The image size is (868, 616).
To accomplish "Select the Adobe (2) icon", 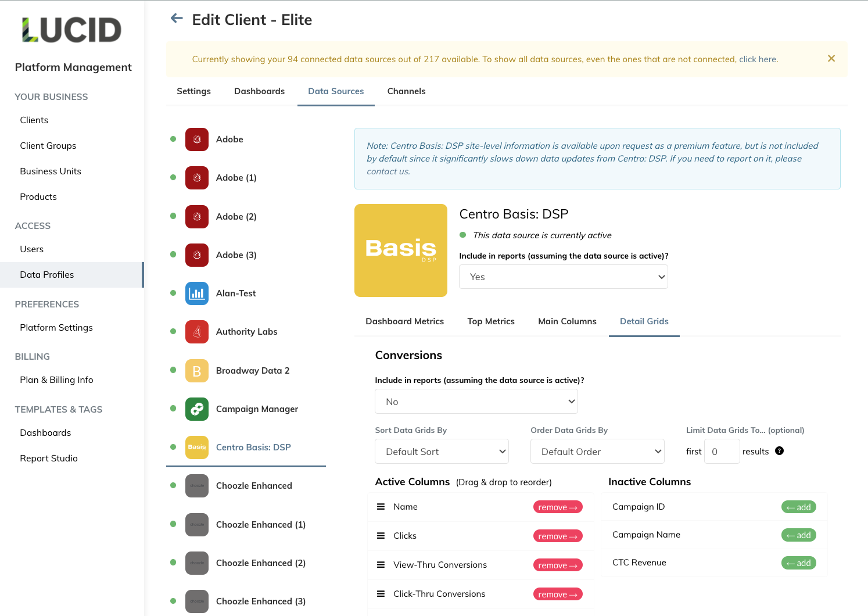I will point(197,217).
